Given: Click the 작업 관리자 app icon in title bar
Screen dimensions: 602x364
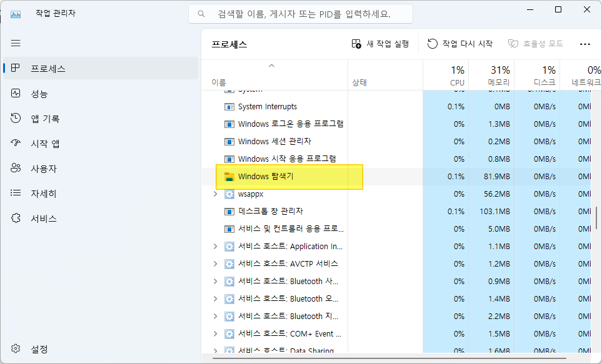Looking at the screenshot, I should point(16,14).
